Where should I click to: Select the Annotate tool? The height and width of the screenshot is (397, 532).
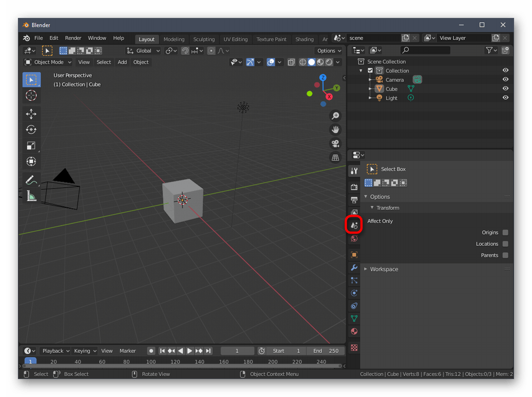pyautogui.click(x=31, y=180)
